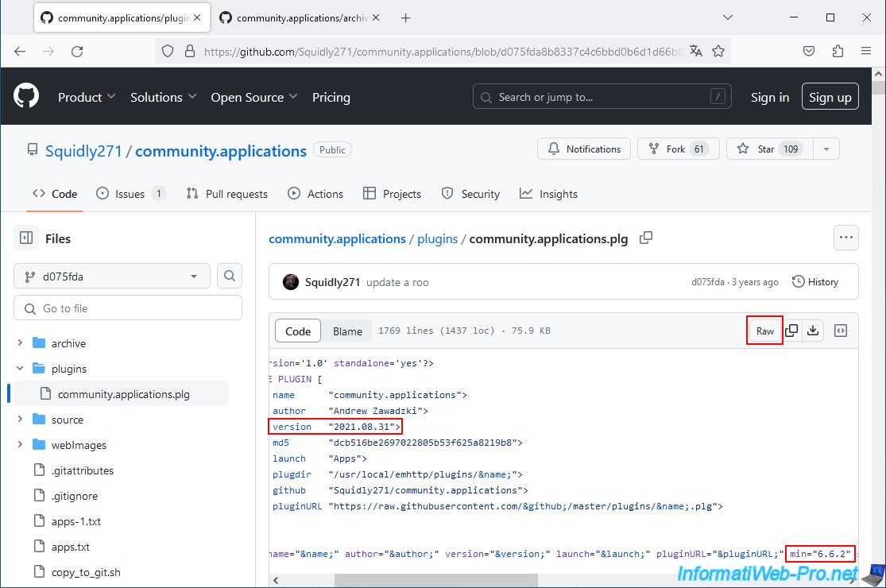Search files with magnifier icon in sidebar
The height and width of the screenshot is (588, 886).
[230, 277]
